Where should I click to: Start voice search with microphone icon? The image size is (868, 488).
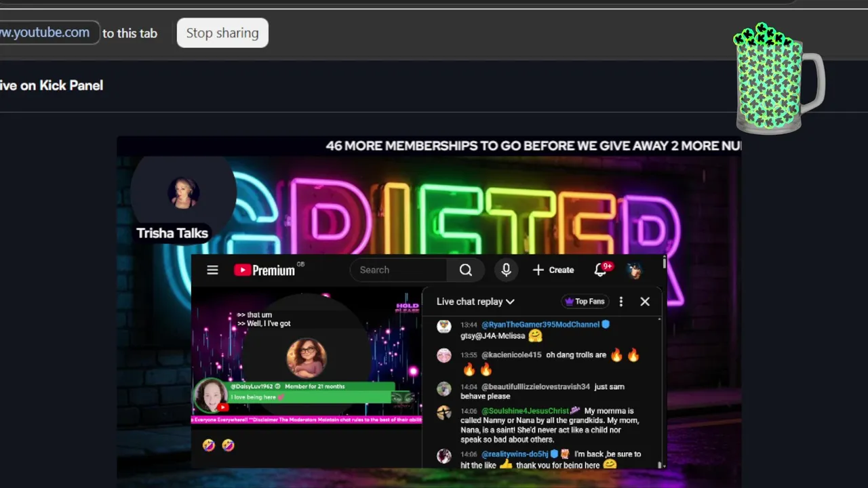coord(506,270)
